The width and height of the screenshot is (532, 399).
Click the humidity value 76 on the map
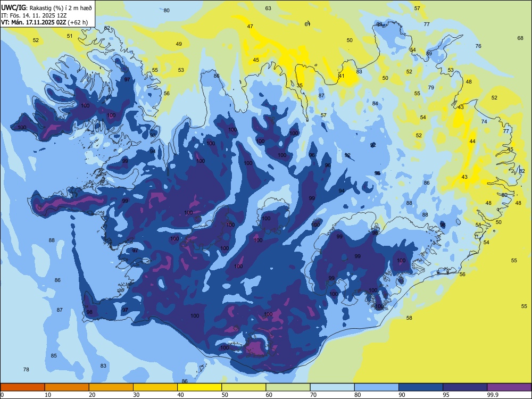click(x=478, y=46)
